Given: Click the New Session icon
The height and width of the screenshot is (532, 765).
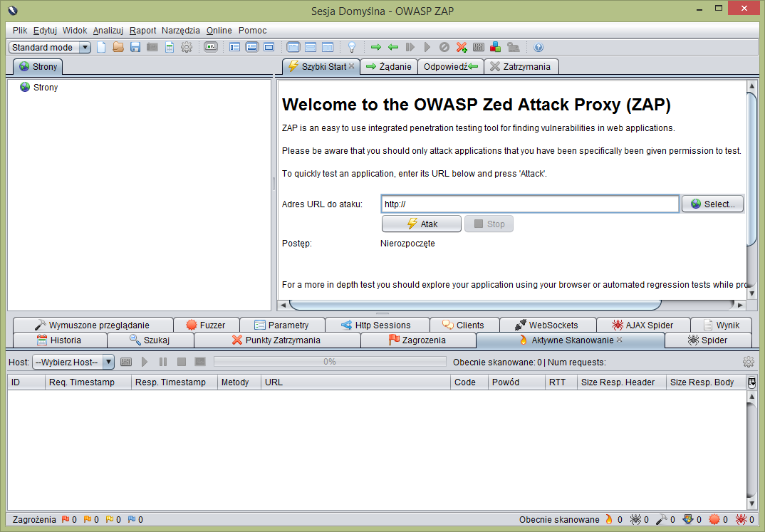Looking at the screenshot, I should coord(101,47).
